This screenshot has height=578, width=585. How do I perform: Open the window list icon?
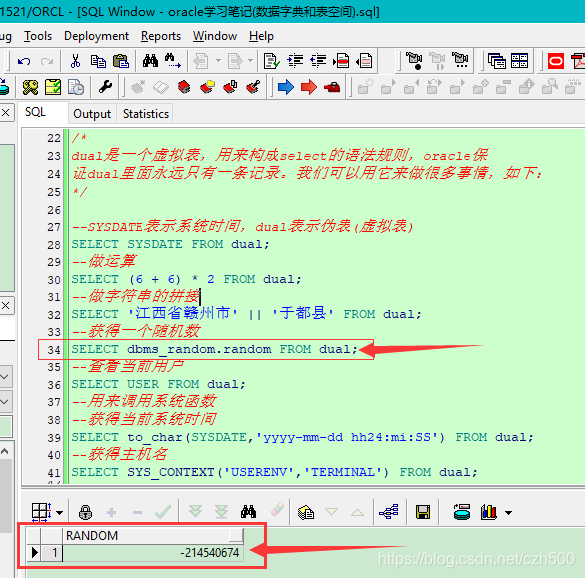coord(497,61)
